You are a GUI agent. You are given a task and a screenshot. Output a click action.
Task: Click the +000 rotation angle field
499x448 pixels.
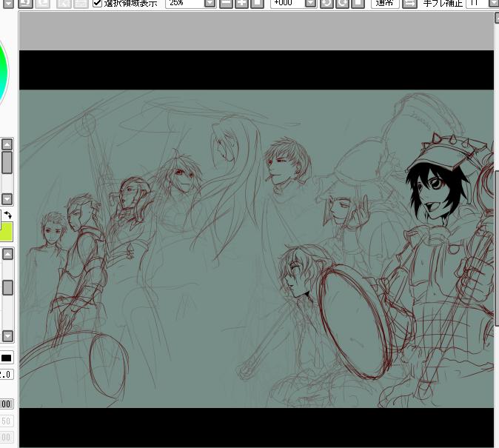[x=288, y=3]
